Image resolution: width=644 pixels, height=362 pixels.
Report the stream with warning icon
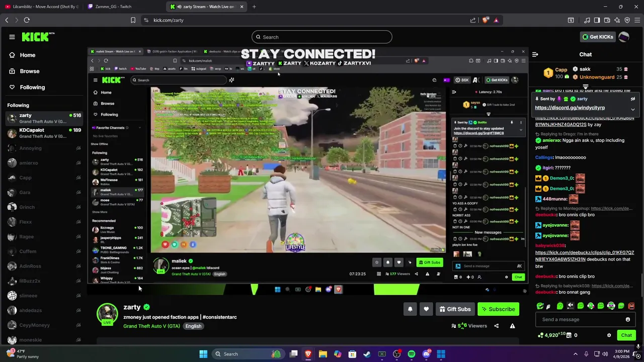click(x=512, y=326)
